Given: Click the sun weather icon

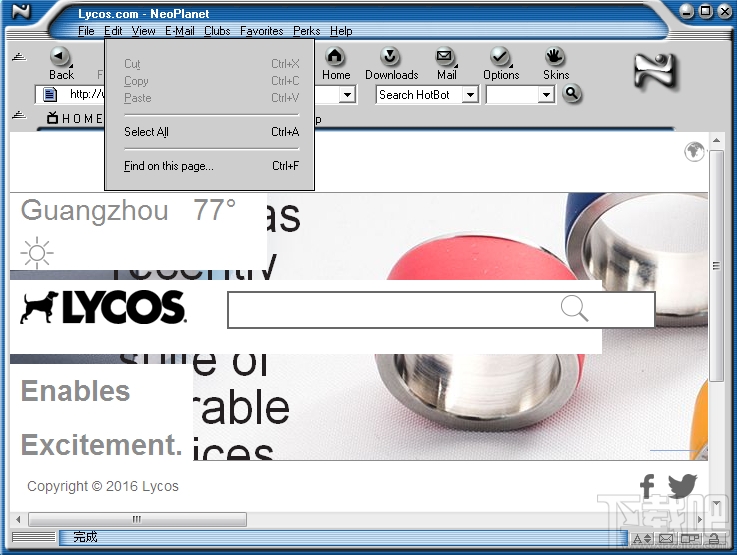Looking at the screenshot, I should point(37,253).
